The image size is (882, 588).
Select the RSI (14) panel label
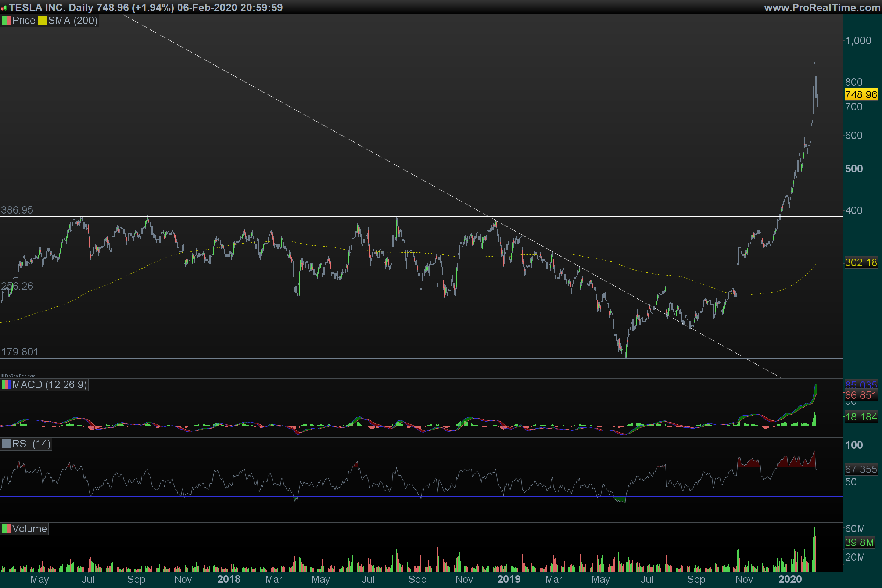(x=31, y=444)
